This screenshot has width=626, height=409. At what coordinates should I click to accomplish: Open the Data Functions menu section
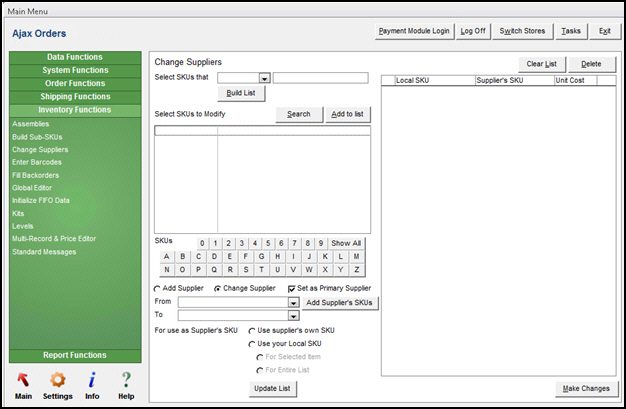[x=73, y=57]
